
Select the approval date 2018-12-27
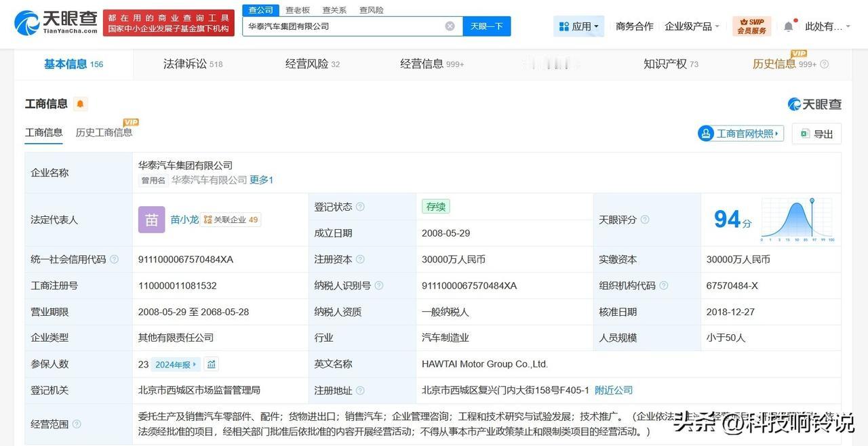pos(730,312)
